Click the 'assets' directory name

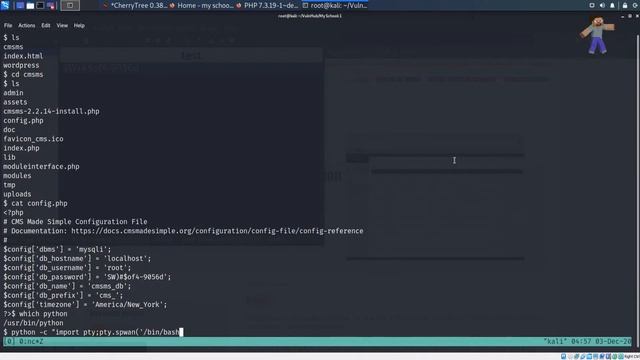tap(15, 102)
